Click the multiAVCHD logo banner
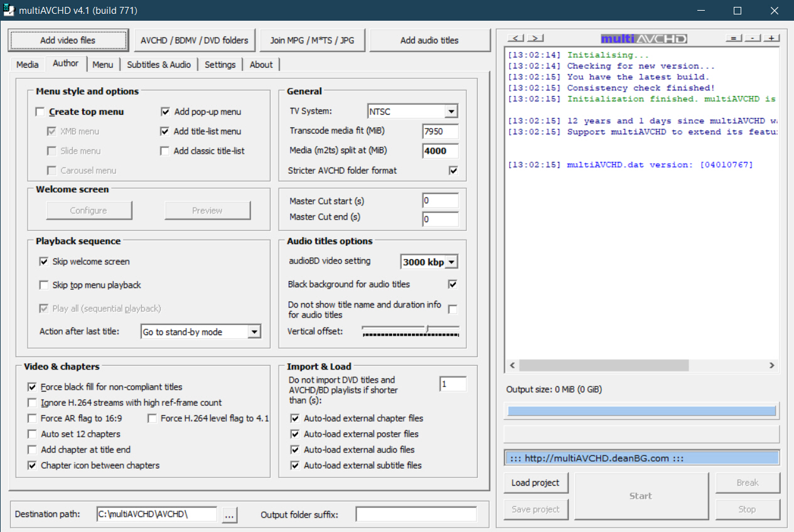The image size is (794, 532). [643, 39]
